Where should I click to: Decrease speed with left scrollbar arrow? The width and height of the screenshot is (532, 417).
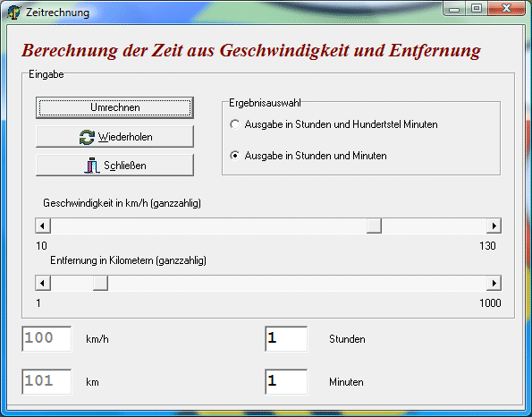tap(43, 226)
